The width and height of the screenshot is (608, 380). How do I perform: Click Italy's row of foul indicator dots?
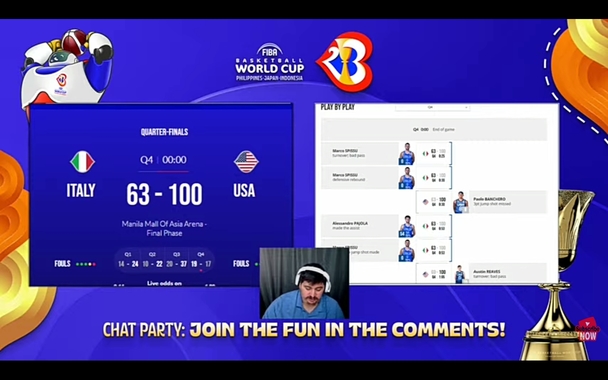click(86, 264)
